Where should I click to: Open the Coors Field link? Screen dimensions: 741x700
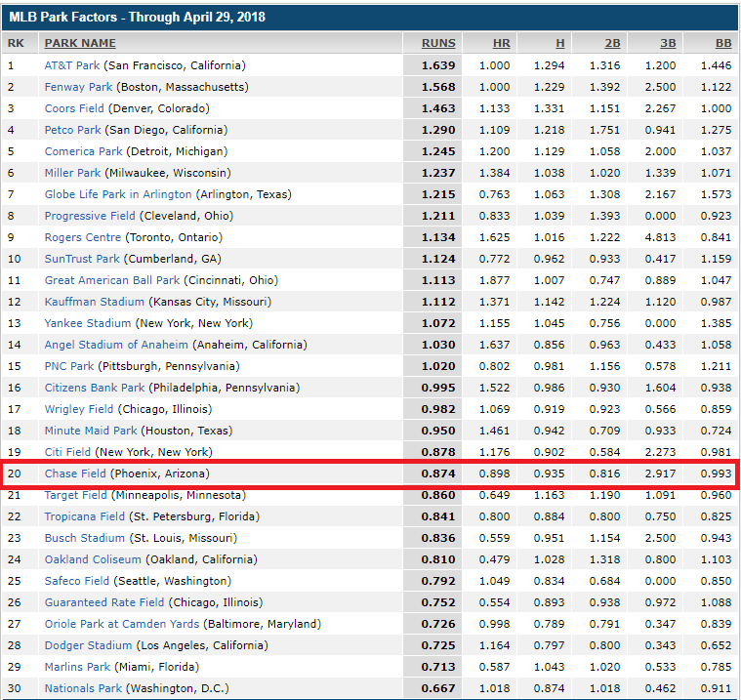pos(74,108)
